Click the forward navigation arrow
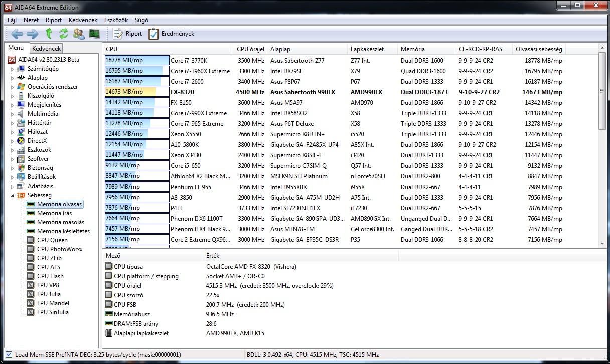The width and height of the screenshot is (610, 364). [x=32, y=34]
